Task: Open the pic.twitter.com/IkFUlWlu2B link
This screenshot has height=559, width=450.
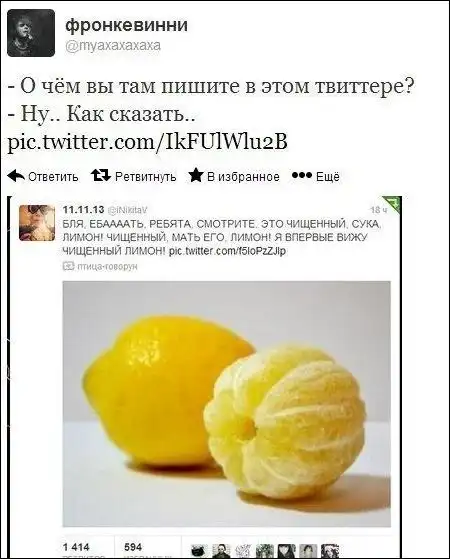Action: click(x=148, y=142)
